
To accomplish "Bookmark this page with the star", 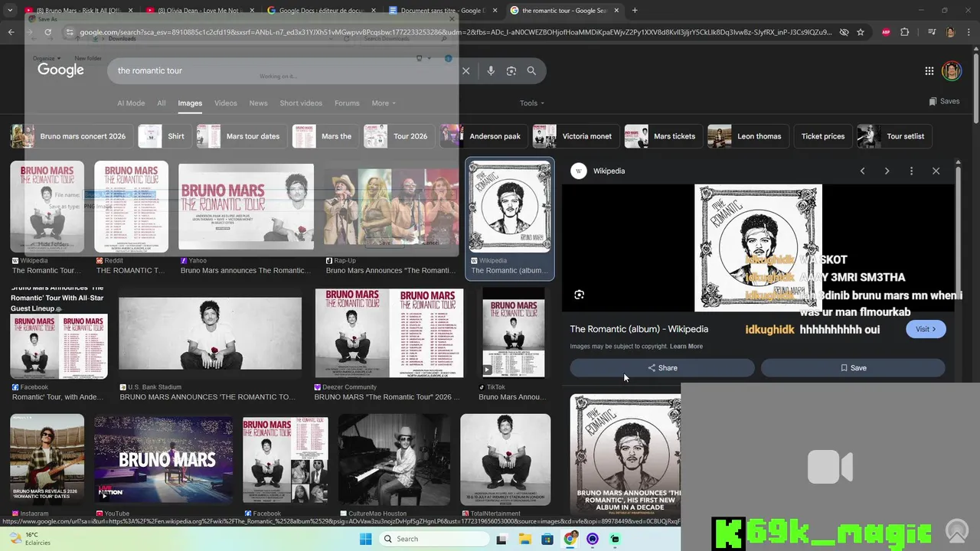I will [861, 32].
